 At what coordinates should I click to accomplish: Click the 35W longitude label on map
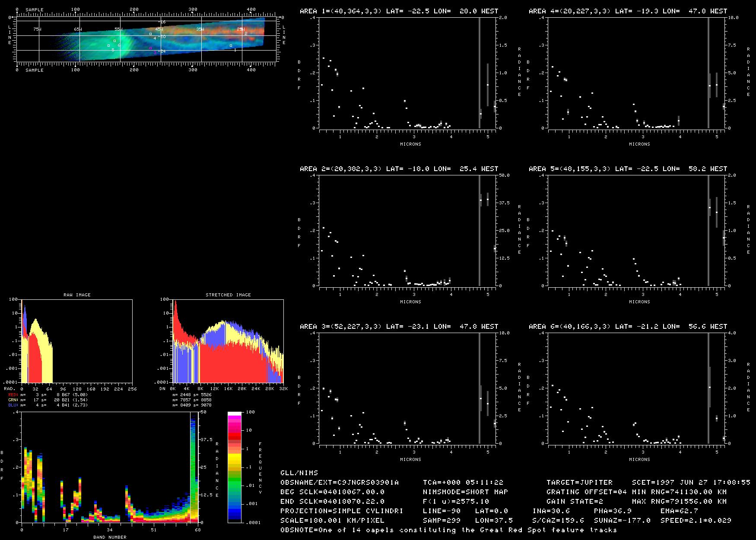(x=200, y=29)
